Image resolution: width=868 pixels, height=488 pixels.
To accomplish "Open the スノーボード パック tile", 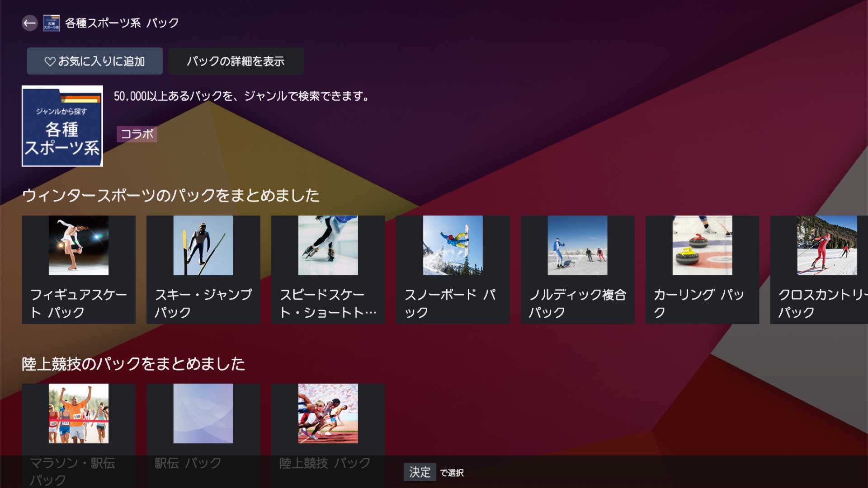I will point(453,269).
